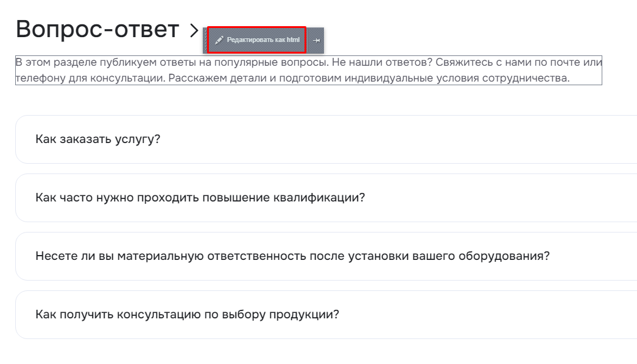Expand 'Как заказать услугу?' question
Viewport: 637px width, 364px height.
(x=326, y=139)
